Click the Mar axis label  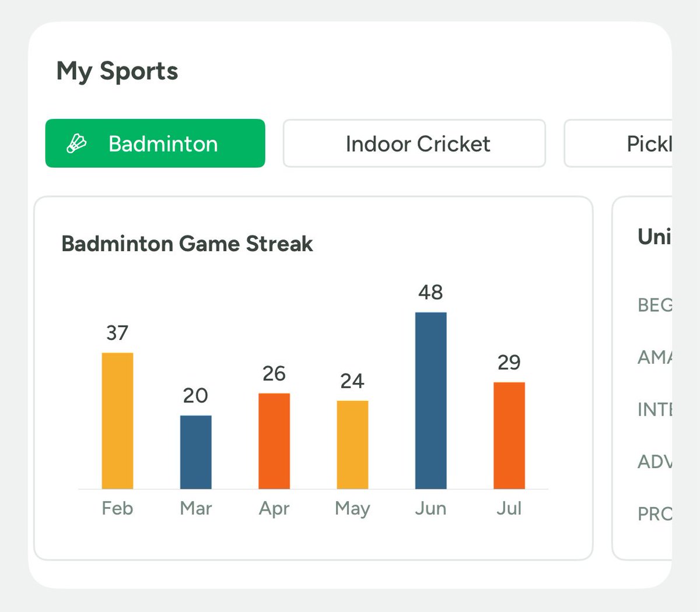[196, 508]
